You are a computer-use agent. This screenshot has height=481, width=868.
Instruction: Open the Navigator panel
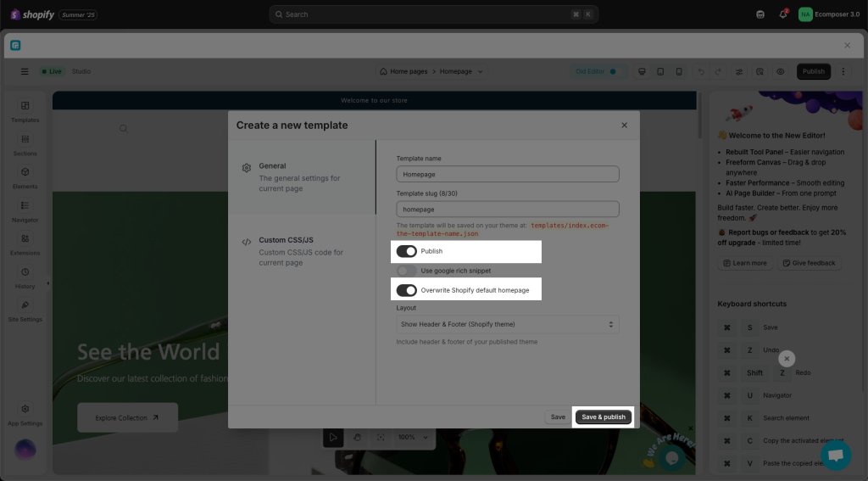[25, 211]
